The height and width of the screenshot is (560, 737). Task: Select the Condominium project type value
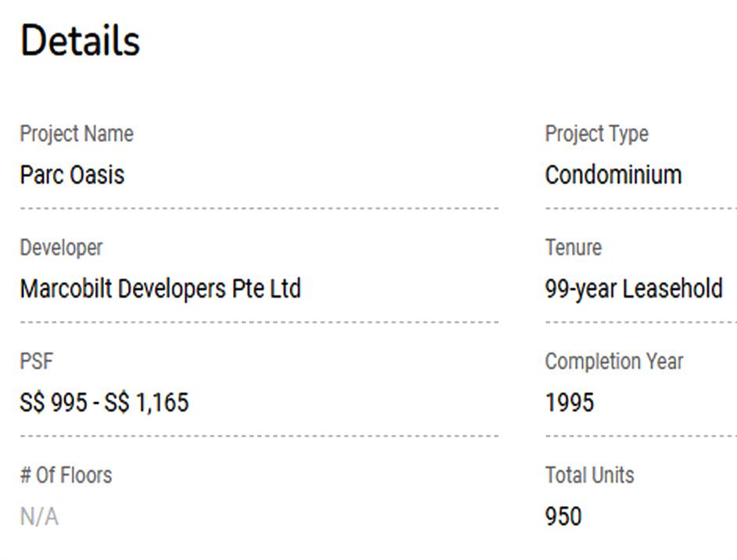point(613,174)
